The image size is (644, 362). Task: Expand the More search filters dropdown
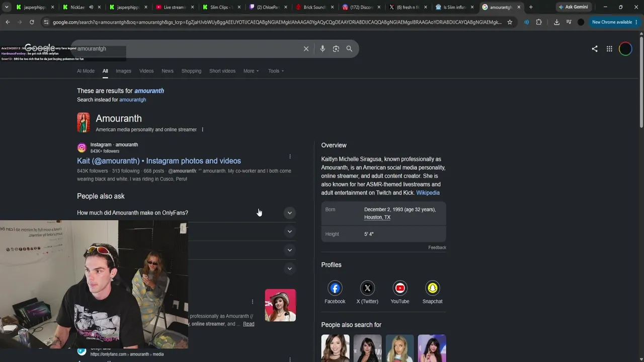coord(251,71)
